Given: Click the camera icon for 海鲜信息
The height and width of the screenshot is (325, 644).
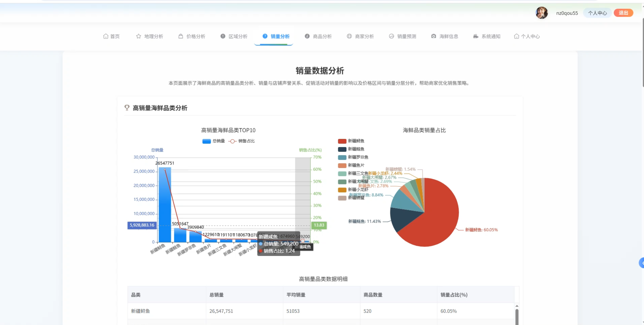Looking at the screenshot, I should [x=434, y=36].
